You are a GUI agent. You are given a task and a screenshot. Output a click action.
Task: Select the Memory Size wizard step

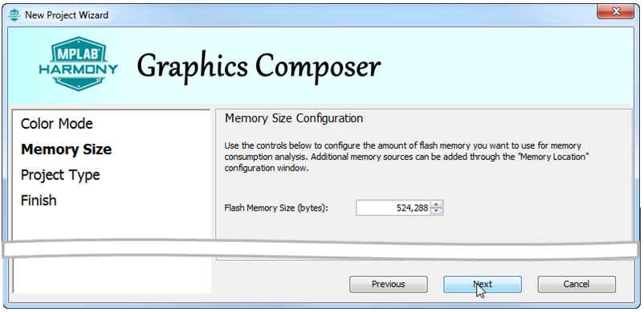(x=66, y=150)
